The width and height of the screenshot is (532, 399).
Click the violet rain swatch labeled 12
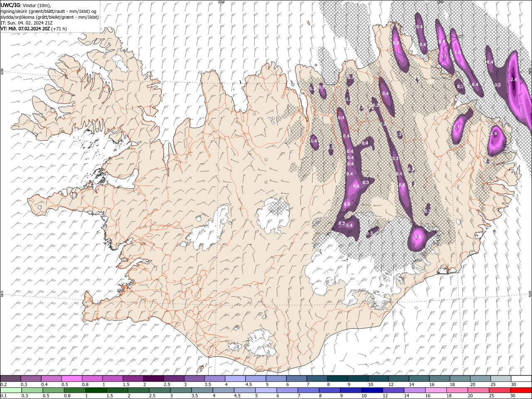click(393, 390)
